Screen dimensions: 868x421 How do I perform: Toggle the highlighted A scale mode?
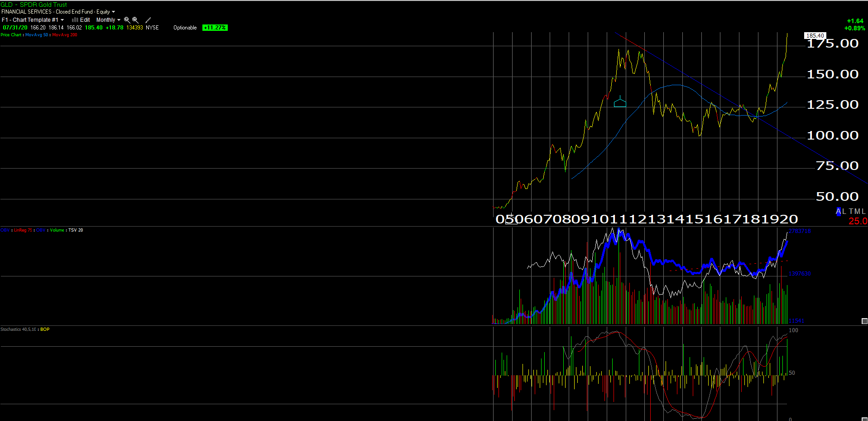click(x=838, y=212)
